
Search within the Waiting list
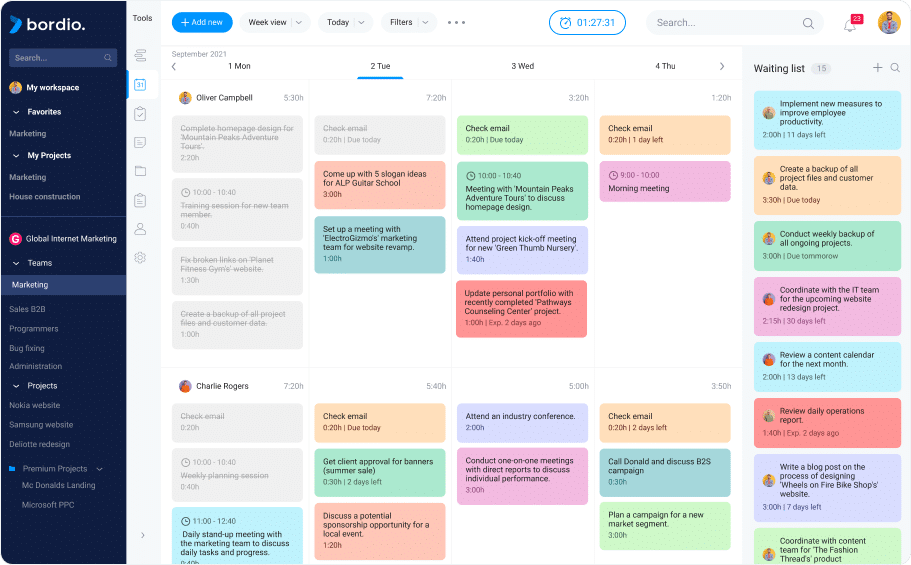pyautogui.click(x=895, y=68)
